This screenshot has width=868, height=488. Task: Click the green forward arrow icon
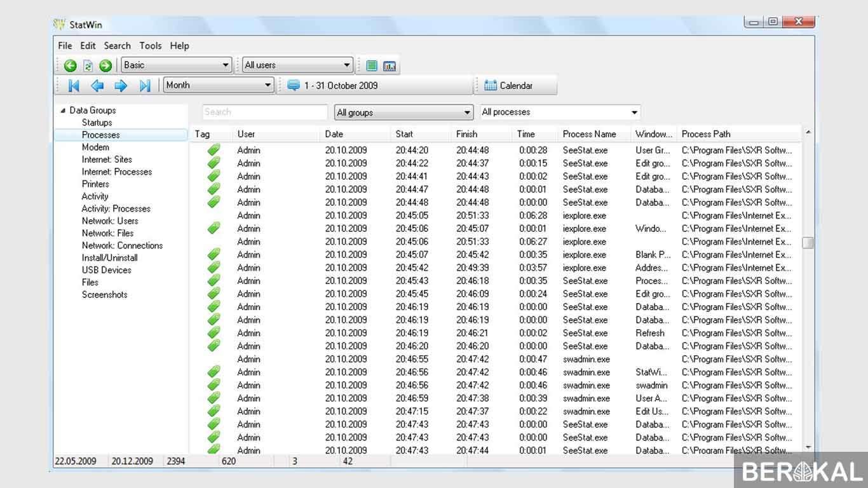[105, 65]
